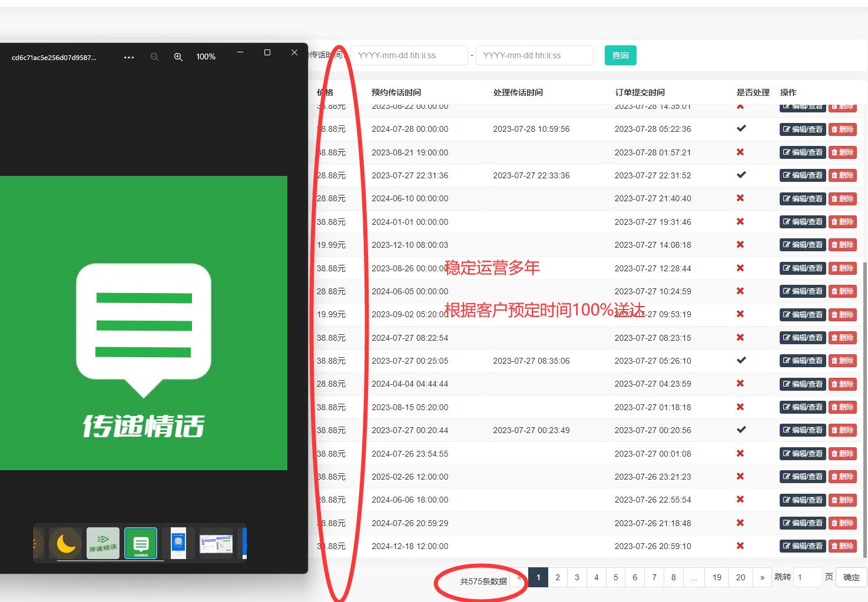The image size is (868, 602).
Task: Go to page 2 in pagination
Action: point(558,577)
